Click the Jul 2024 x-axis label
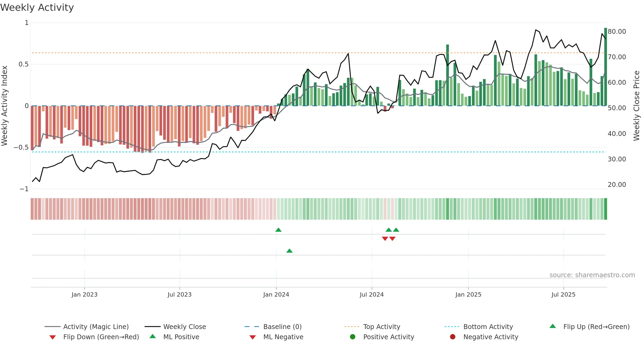Viewport: 644px width, 362px height. point(372,294)
